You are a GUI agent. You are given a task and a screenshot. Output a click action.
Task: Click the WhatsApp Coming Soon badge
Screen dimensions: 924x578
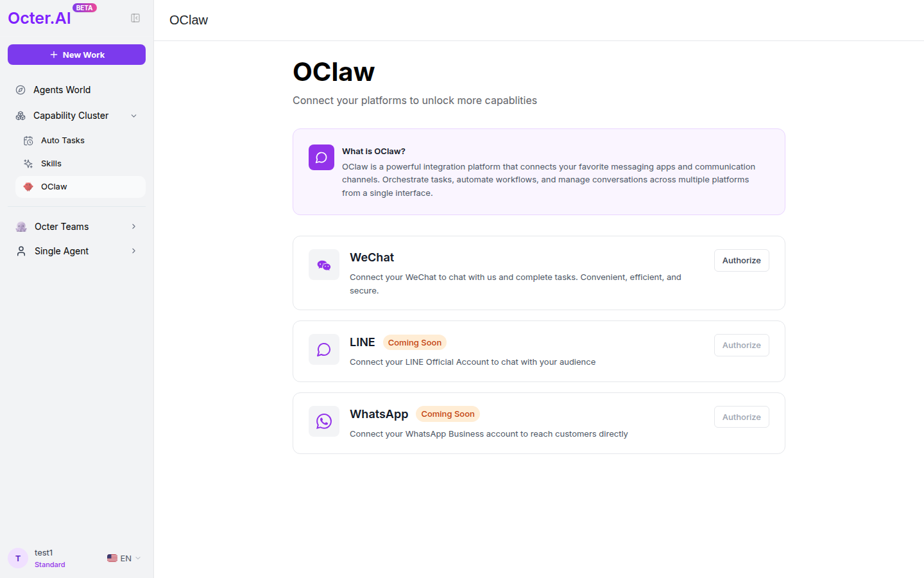[448, 414]
